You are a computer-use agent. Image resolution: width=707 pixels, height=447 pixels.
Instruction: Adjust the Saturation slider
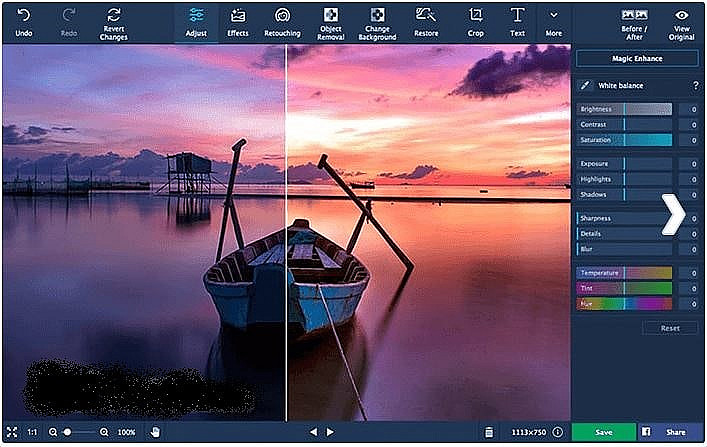tap(624, 140)
